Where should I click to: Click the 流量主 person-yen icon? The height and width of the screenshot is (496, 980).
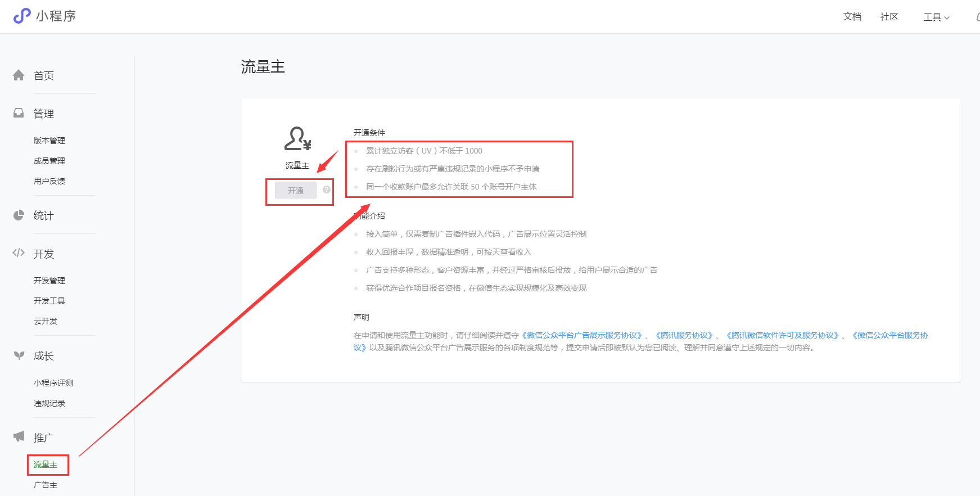pos(297,138)
